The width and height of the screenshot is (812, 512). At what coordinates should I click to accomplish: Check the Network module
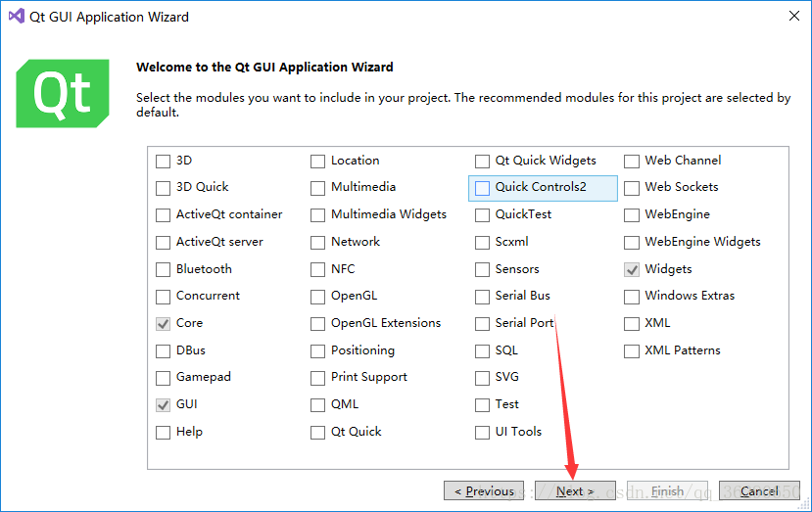click(x=317, y=242)
